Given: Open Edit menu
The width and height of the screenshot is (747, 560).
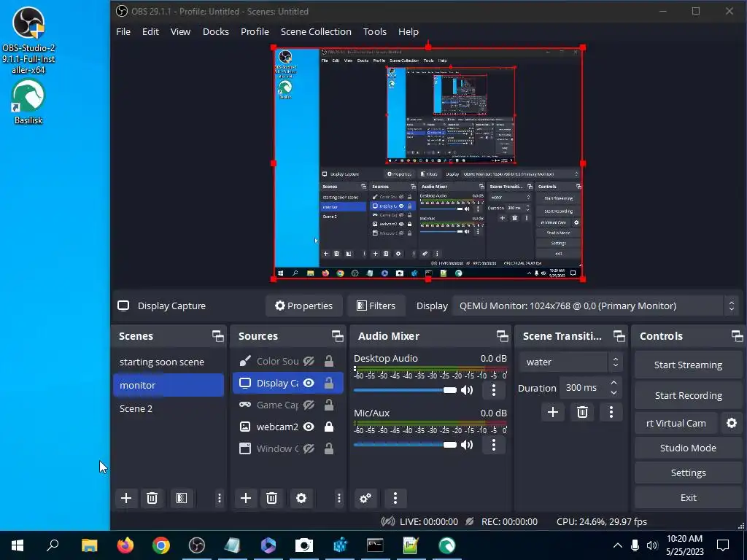Looking at the screenshot, I should (x=150, y=31).
